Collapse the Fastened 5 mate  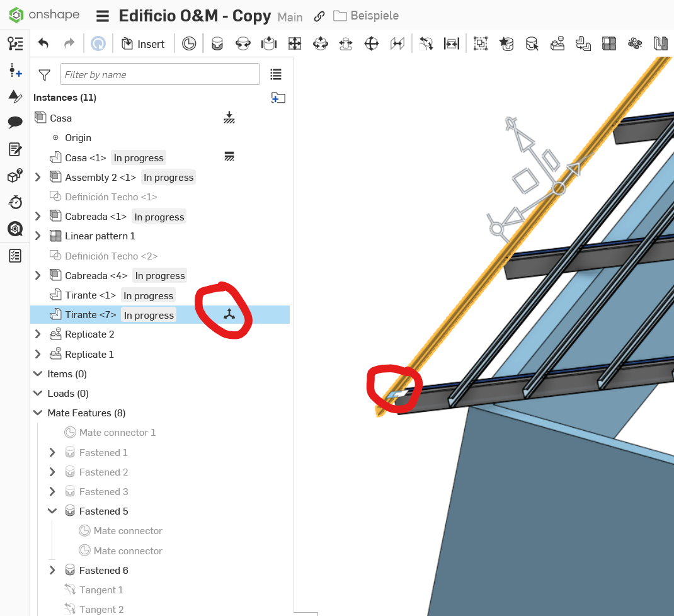[x=52, y=511]
